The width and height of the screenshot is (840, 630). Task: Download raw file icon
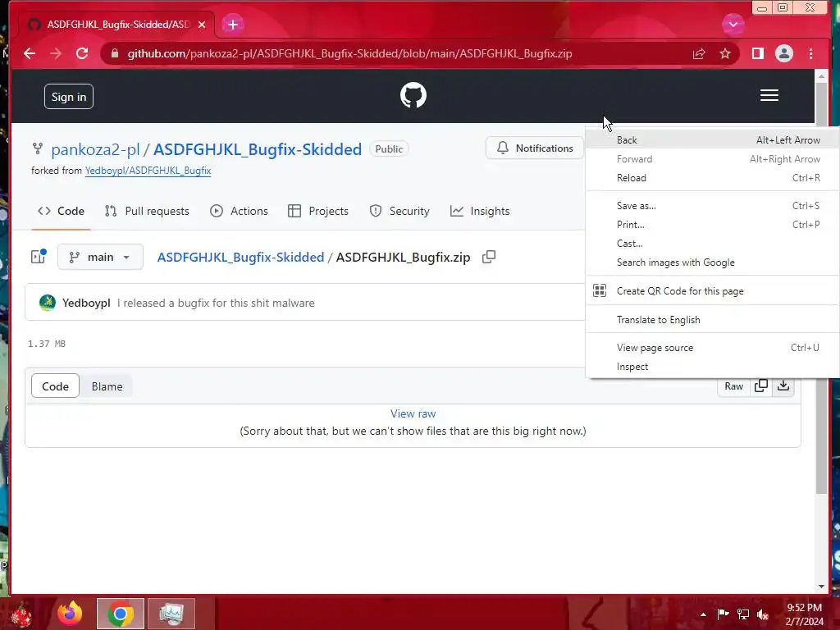tap(783, 386)
